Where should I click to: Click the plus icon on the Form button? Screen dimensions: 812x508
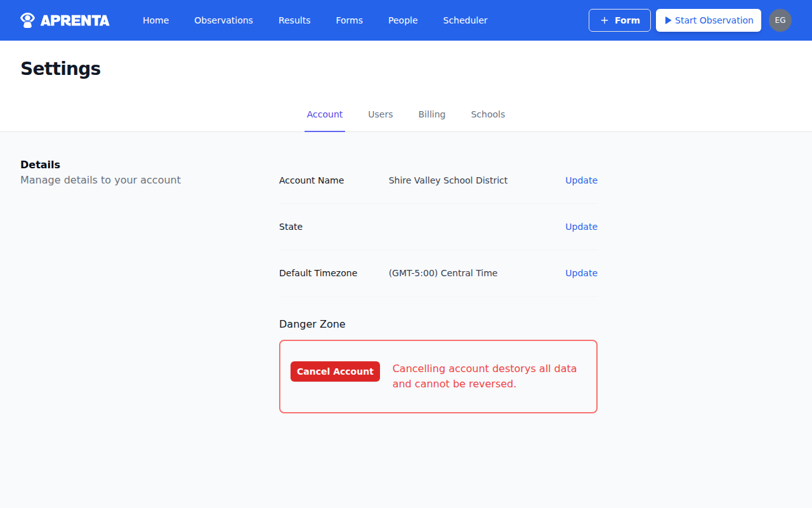605,20
